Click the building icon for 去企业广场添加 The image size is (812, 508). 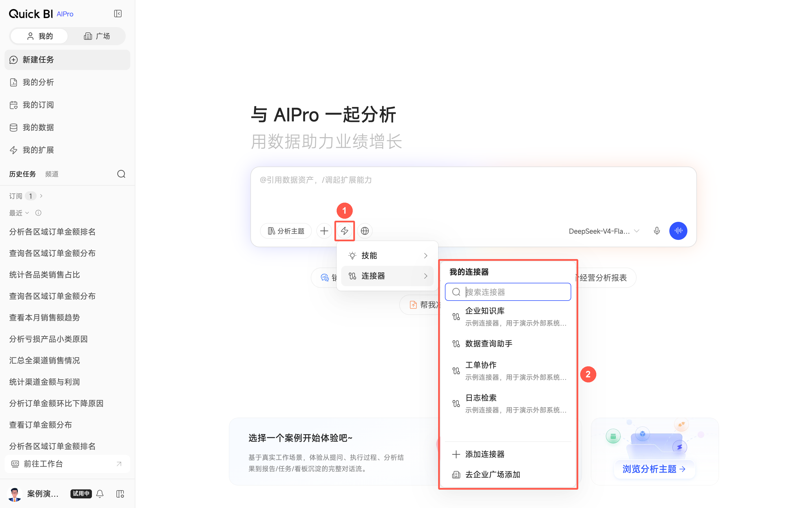(x=456, y=474)
